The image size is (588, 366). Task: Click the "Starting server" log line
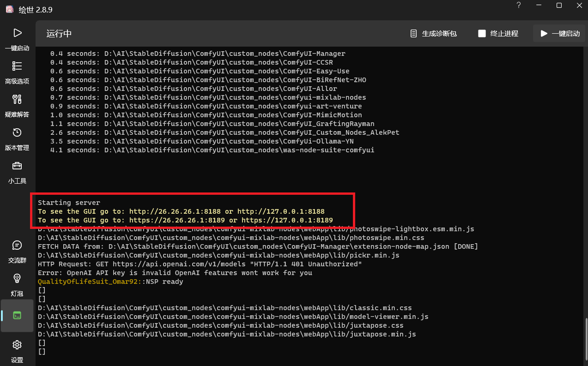tap(69, 203)
